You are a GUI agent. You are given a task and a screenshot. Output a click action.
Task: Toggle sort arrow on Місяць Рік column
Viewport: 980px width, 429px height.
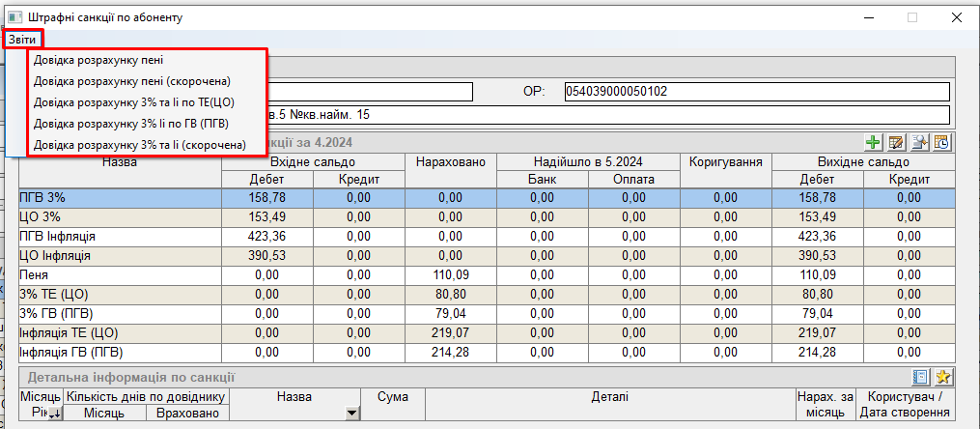(54, 414)
